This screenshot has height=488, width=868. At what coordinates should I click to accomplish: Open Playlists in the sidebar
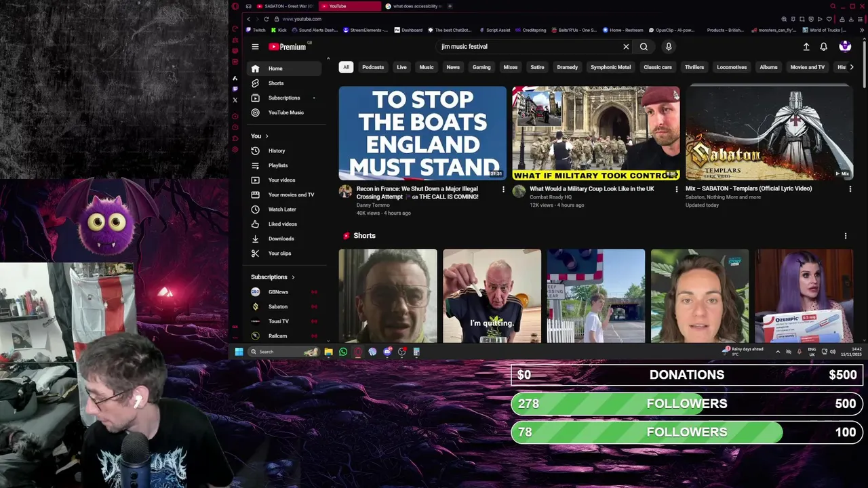(283, 165)
